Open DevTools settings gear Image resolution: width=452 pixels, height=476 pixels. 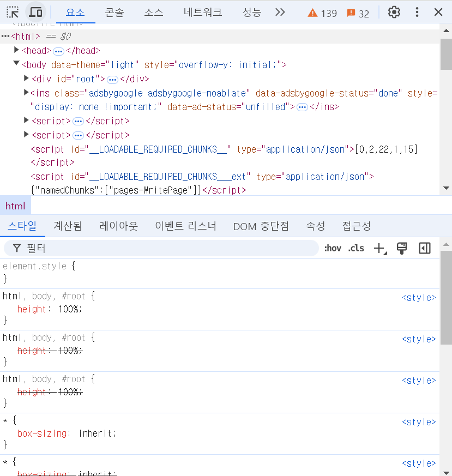point(394,13)
